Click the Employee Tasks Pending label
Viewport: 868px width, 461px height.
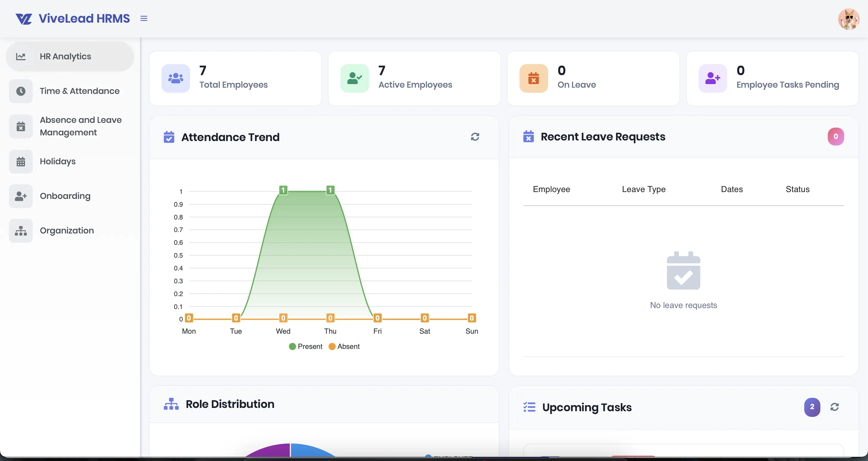pyautogui.click(x=788, y=85)
